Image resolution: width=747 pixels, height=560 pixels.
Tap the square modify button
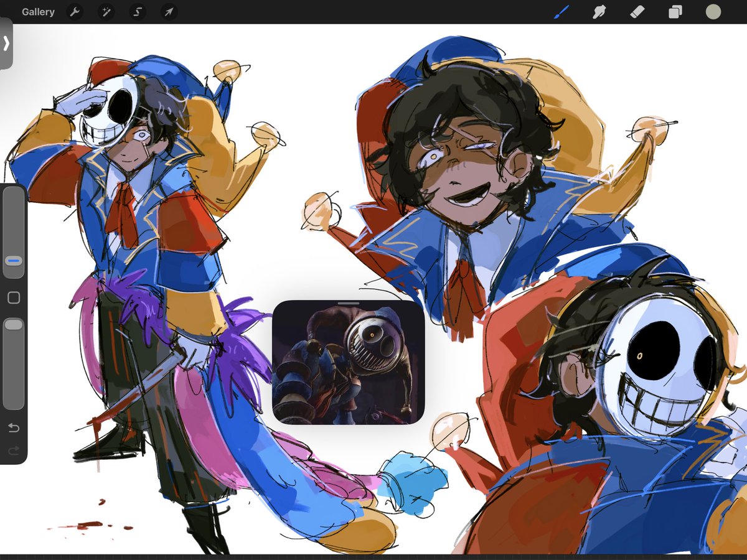[14, 298]
